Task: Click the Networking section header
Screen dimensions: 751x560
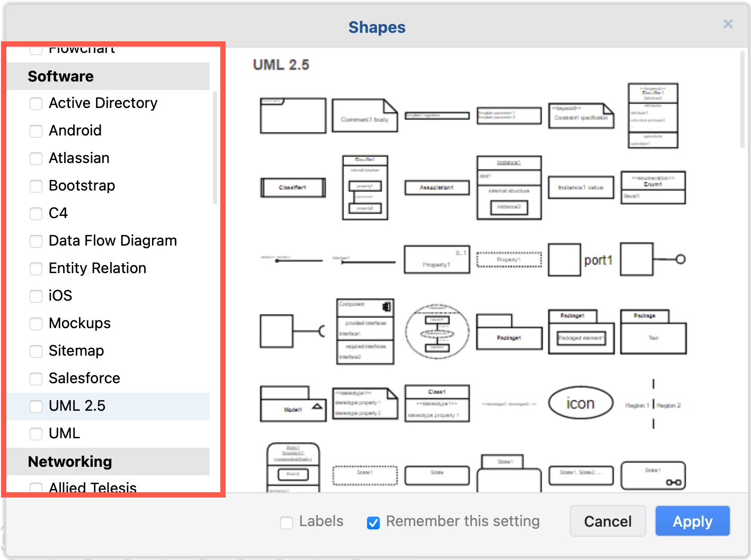Action: (69, 462)
